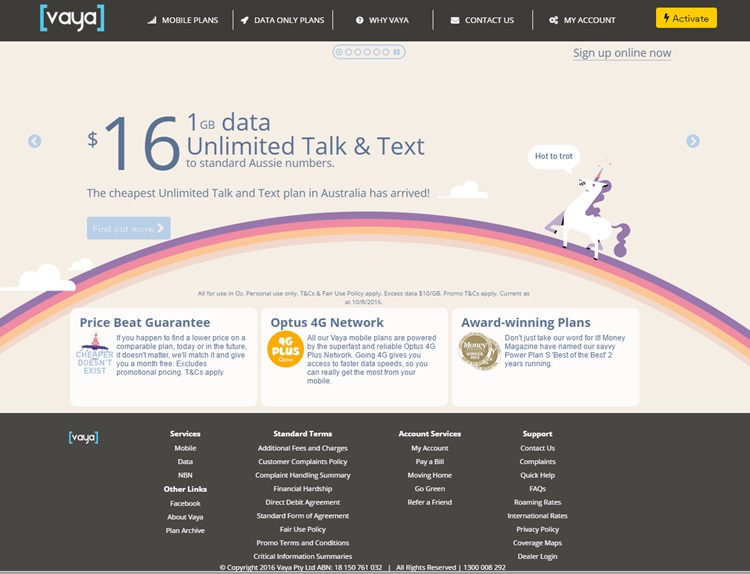Click the Find out more button
Image resolution: width=750 pixels, height=574 pixels.
point(129,228)
